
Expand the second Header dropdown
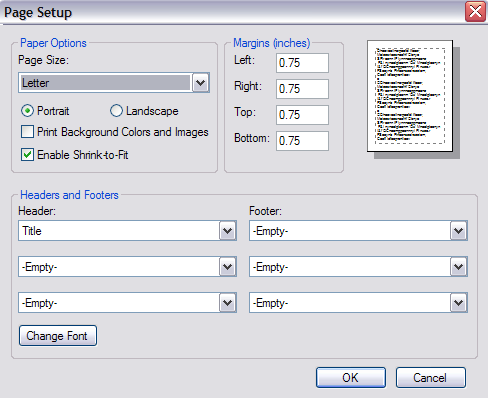coord(127,267)
